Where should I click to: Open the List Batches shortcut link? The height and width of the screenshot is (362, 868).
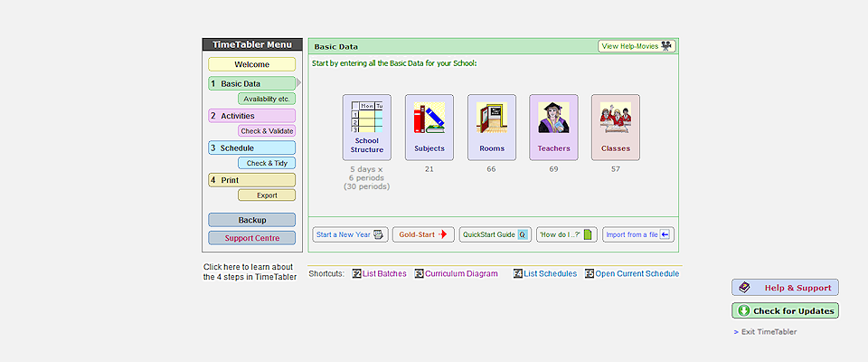pos(384,274)
